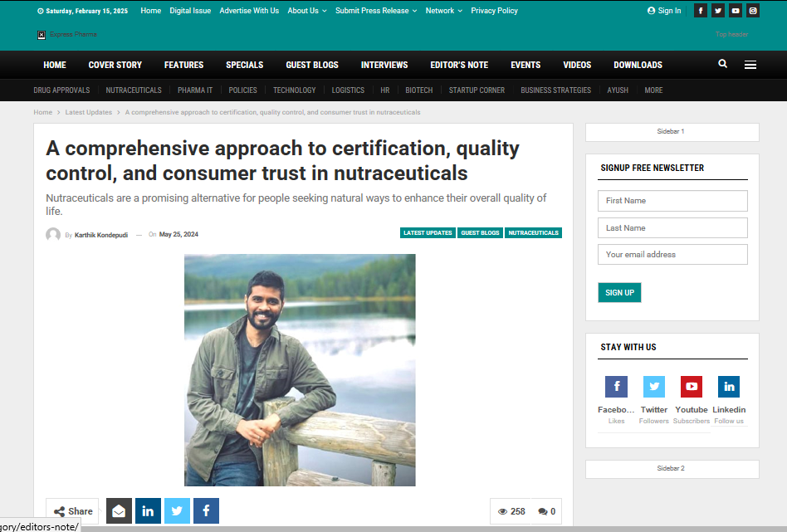Click the First Name input field

[x=672, y=201]
